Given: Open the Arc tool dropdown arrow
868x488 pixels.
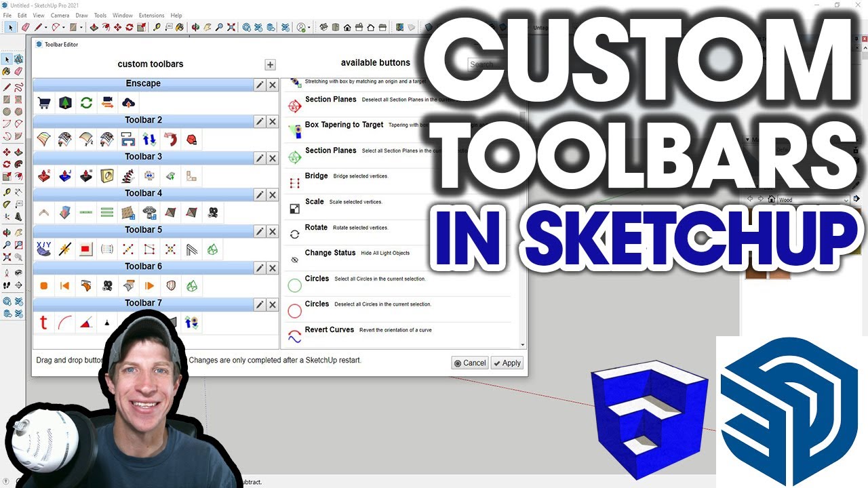Looking at the screenshot, I should click(x=63, y=28).
